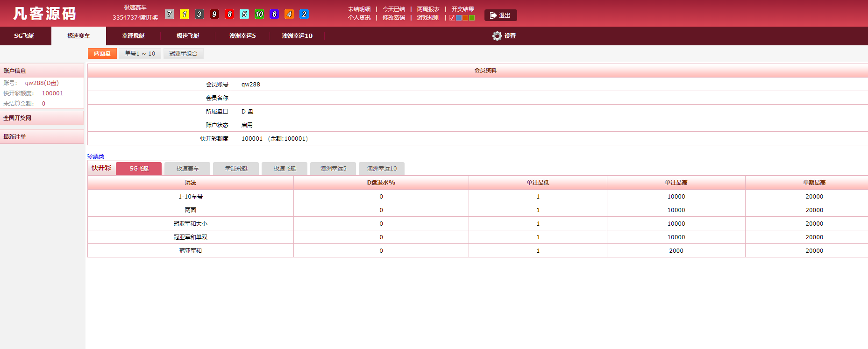Click 33547374期开奖 text in header
The height and width of the screenshot is (349, 868).
tap(135, 18)
